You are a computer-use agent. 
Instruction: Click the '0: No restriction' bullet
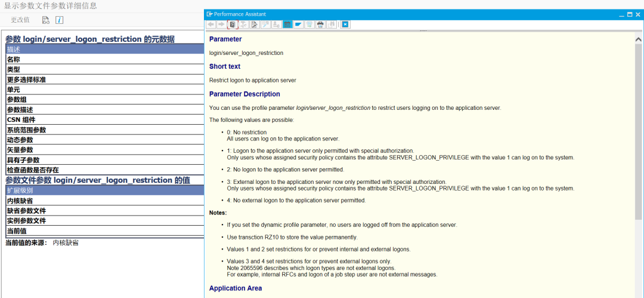(x=247, y=132)
